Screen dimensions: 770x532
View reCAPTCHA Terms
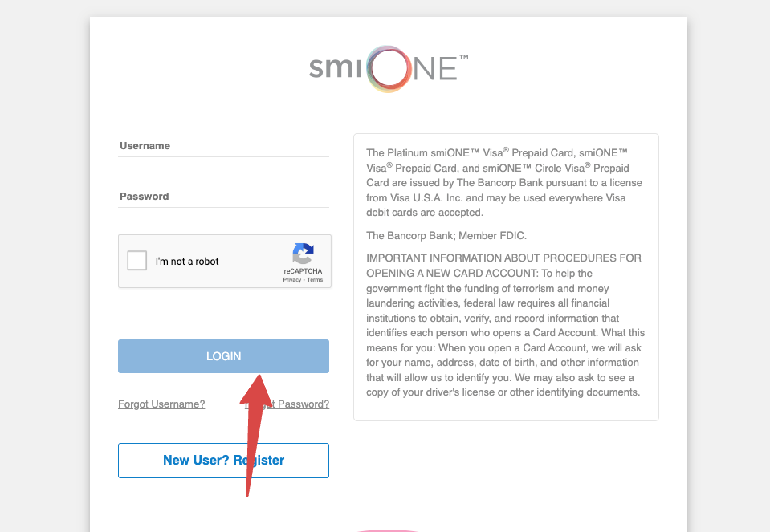point(316,279)
